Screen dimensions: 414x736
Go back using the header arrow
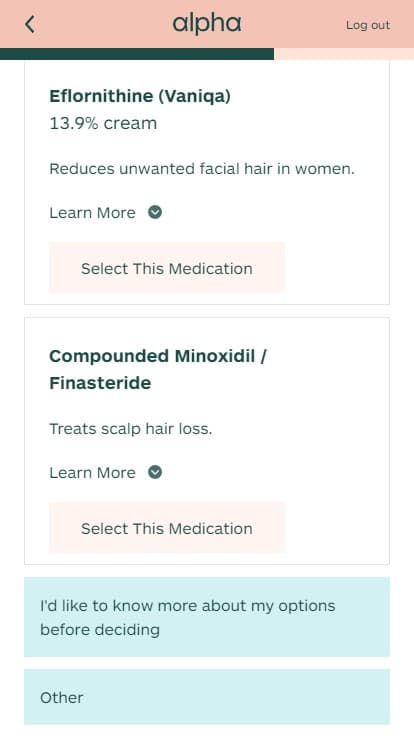(30, 24)
